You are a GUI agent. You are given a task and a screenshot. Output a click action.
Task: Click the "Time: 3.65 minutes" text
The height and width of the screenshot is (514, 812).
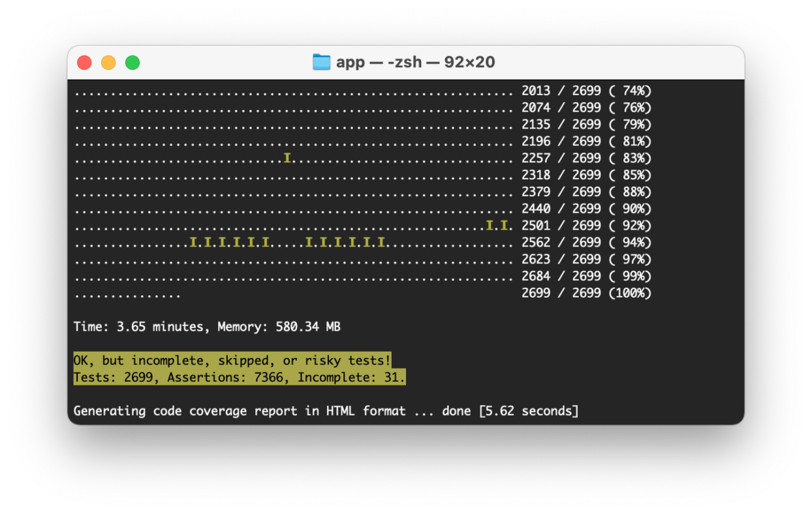[x=137, y=327]
